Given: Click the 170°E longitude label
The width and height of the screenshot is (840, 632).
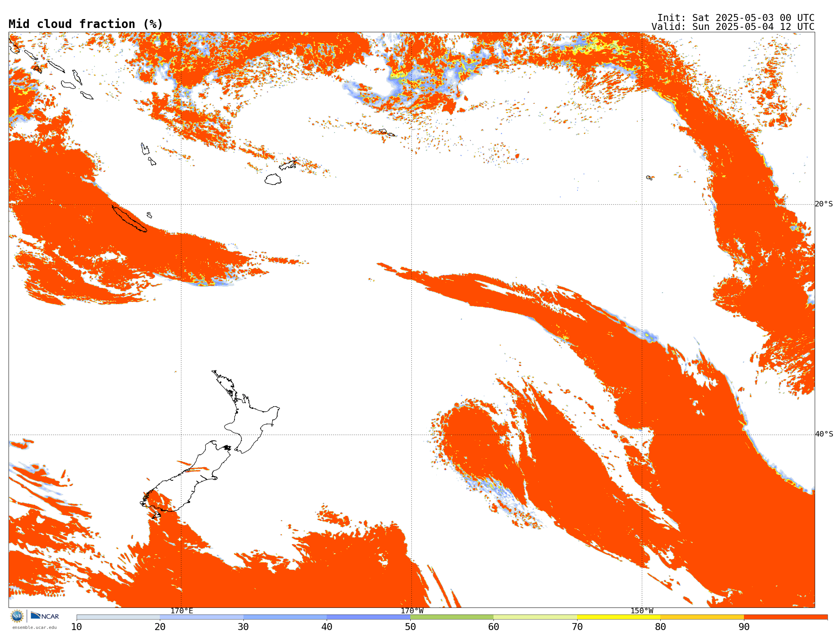Looking at the screenshot, I should coord(182,611).
